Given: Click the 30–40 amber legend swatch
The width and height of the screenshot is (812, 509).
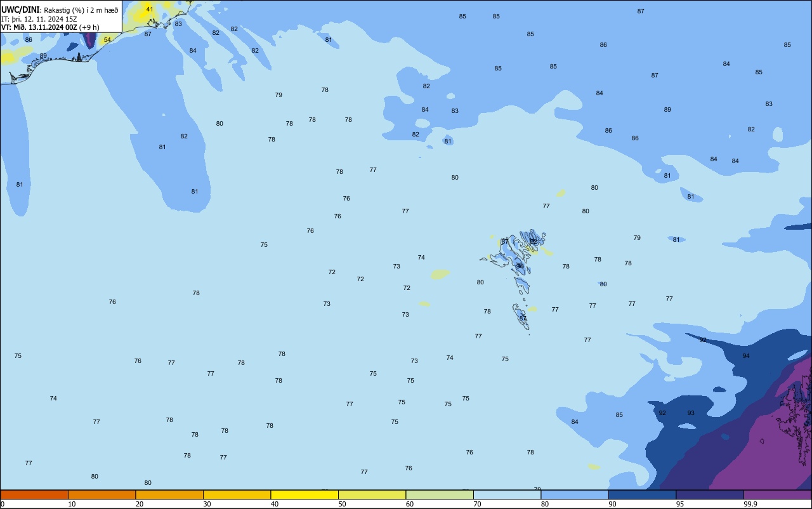Looking at the screenshot, I should click(x=237, y=494).
